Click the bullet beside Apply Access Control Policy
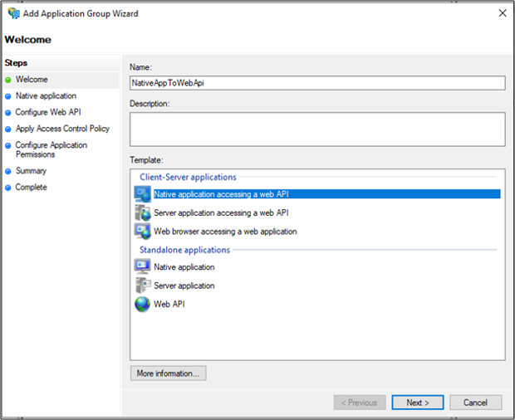The height and width of the screenshot is (420, 515). coord(8,129)
